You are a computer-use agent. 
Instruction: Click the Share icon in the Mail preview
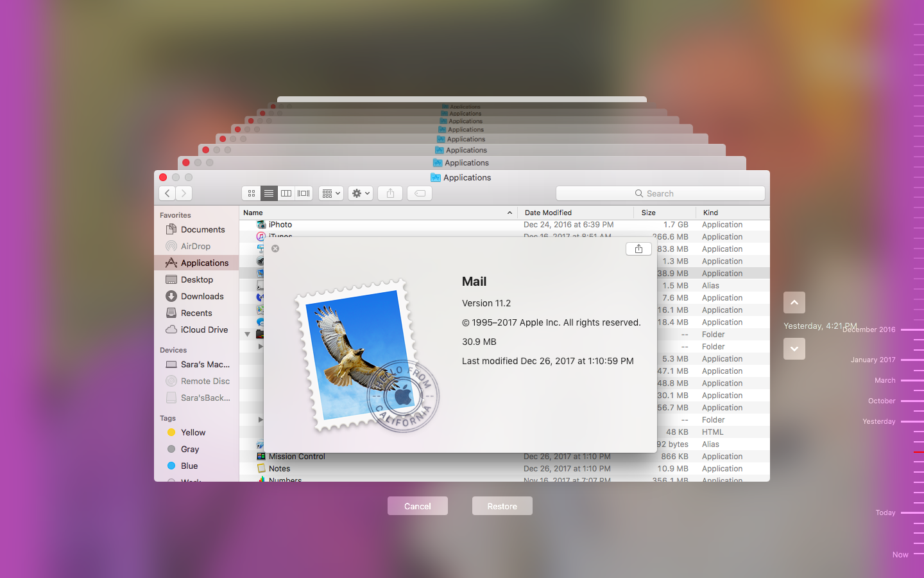[638, 249]
